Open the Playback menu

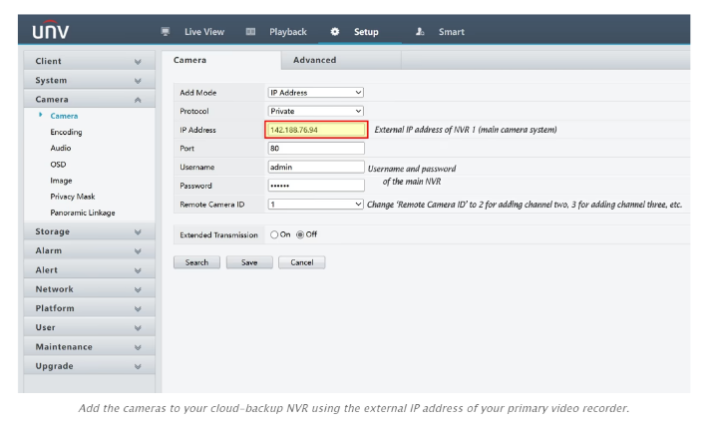[287, 32]
